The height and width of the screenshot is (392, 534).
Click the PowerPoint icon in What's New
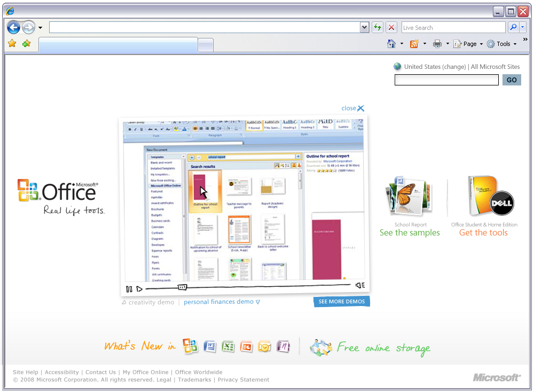[x=246, y=347]
